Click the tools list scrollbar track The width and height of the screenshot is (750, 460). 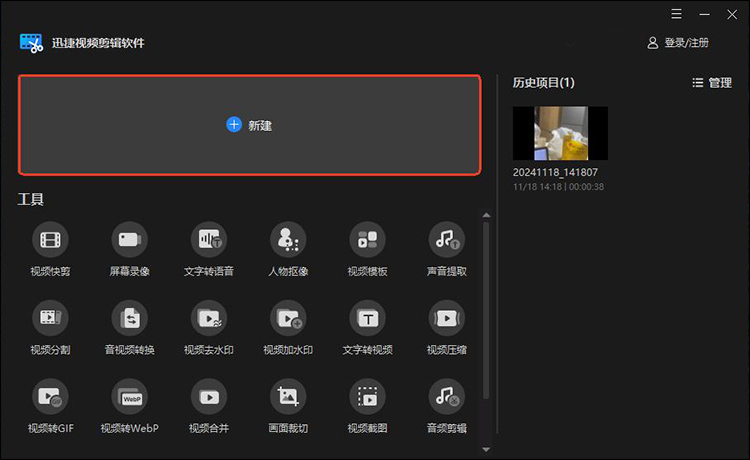click(x=486, y=311)
